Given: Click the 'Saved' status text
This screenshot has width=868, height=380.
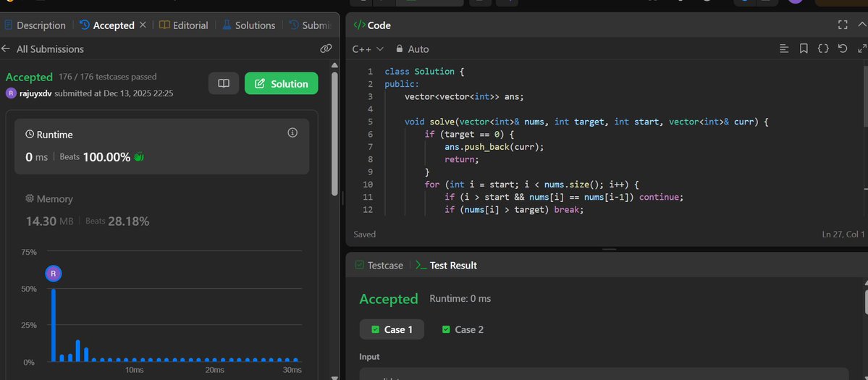Looking at the screenshot, I should 365,235.
